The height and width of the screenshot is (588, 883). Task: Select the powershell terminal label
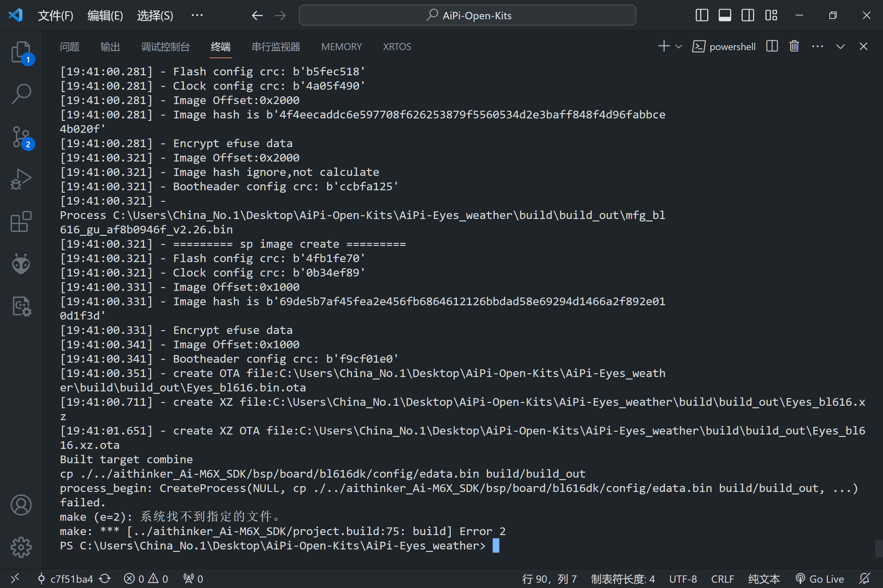click(724, 47)
